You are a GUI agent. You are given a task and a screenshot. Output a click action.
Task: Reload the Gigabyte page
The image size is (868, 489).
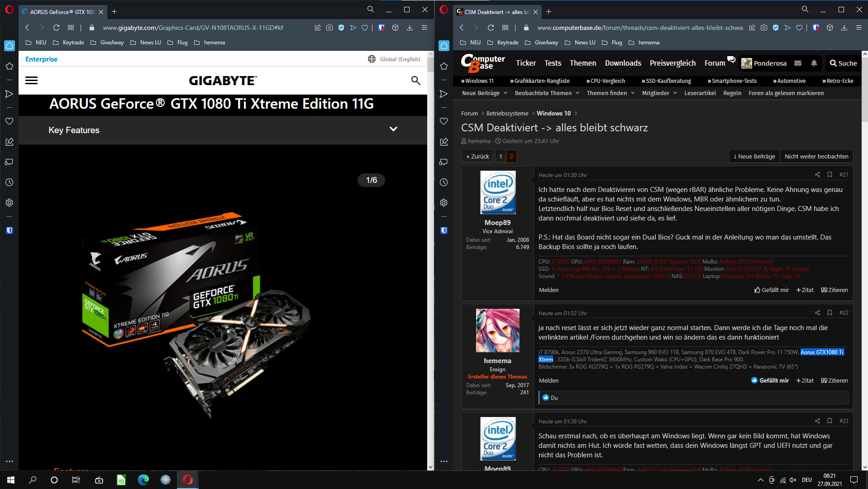pos(56,28)
